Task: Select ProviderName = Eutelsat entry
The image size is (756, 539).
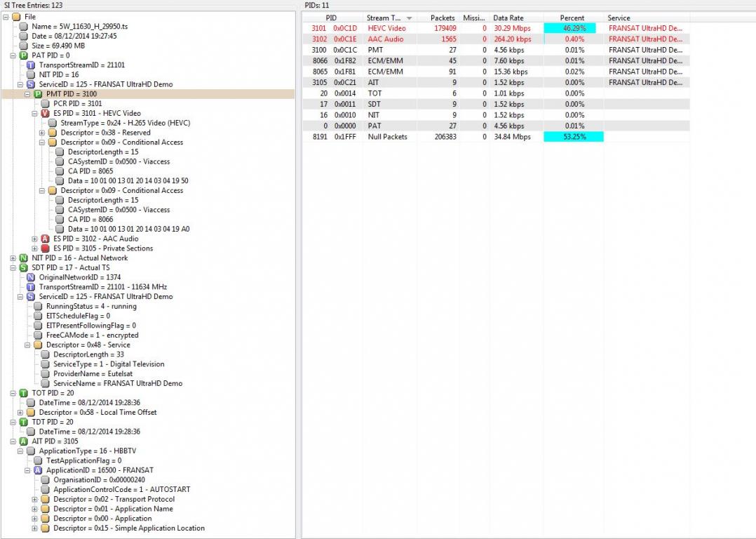Action: tap(93, 374)
